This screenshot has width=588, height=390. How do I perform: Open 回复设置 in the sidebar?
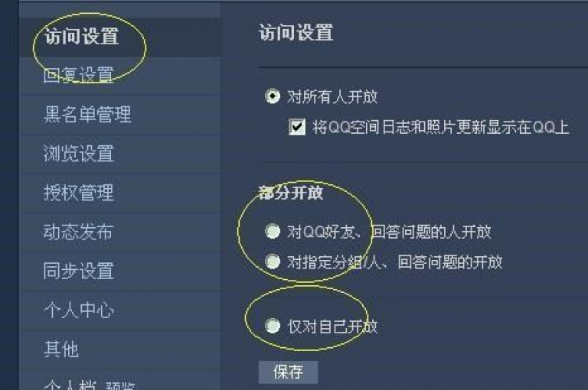coord(120,75)
